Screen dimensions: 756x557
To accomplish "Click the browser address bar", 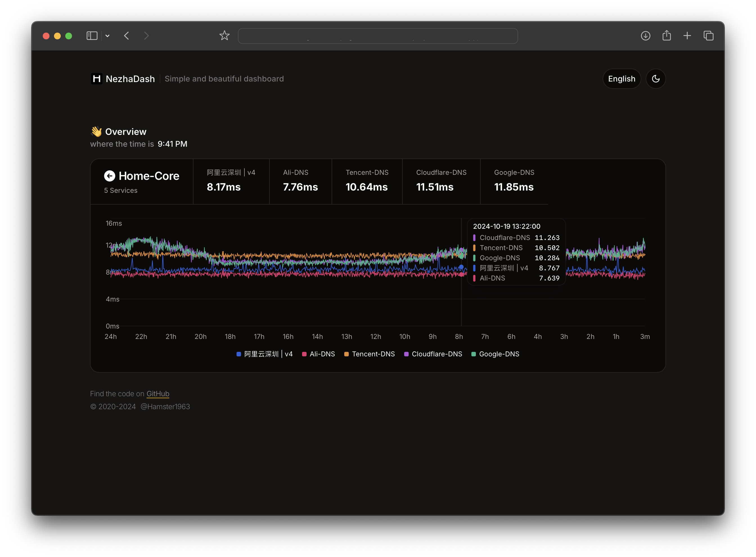I will pyautogui.click(x=377, y=36).
